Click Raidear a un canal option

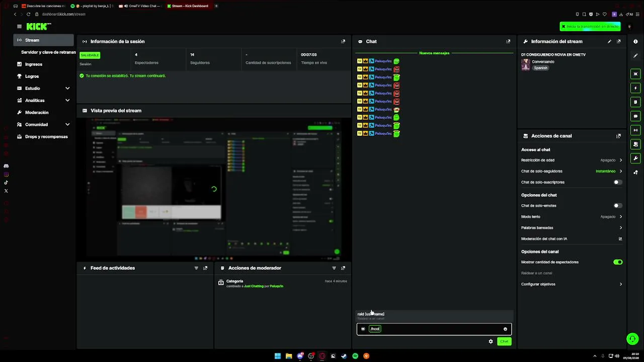[x=536, y=273]
